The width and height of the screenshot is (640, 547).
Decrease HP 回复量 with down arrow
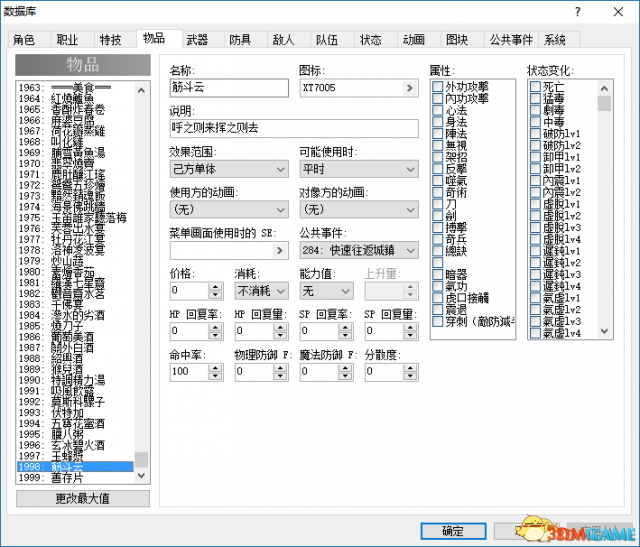coord(280,335)
